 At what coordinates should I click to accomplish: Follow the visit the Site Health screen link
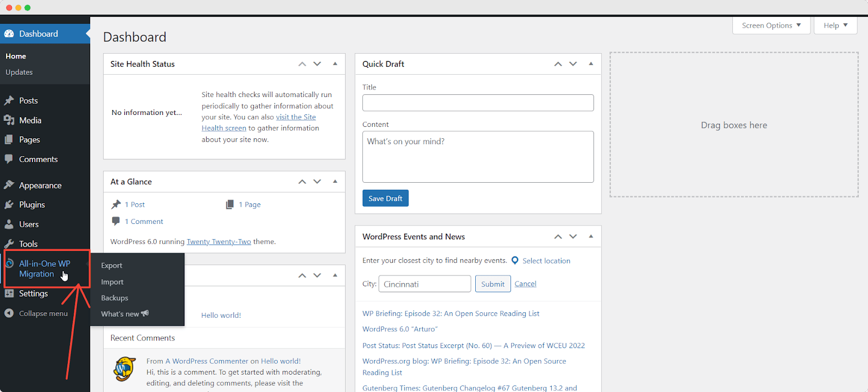coord(258,123)
